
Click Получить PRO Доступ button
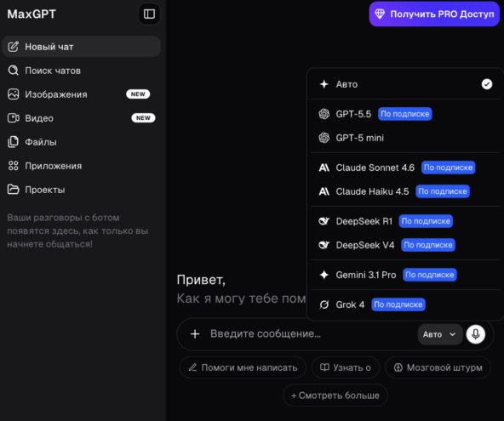point(434,14)
